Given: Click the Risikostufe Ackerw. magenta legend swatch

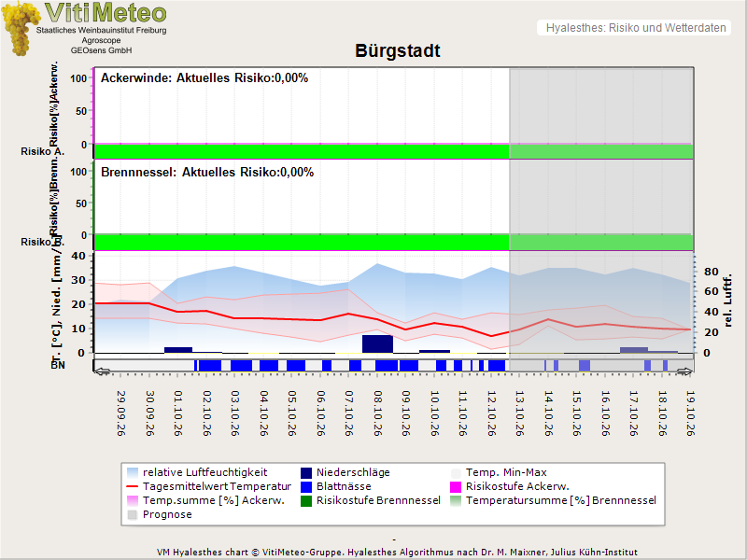Looking at the screenshot, I should (x=456, y=486).
